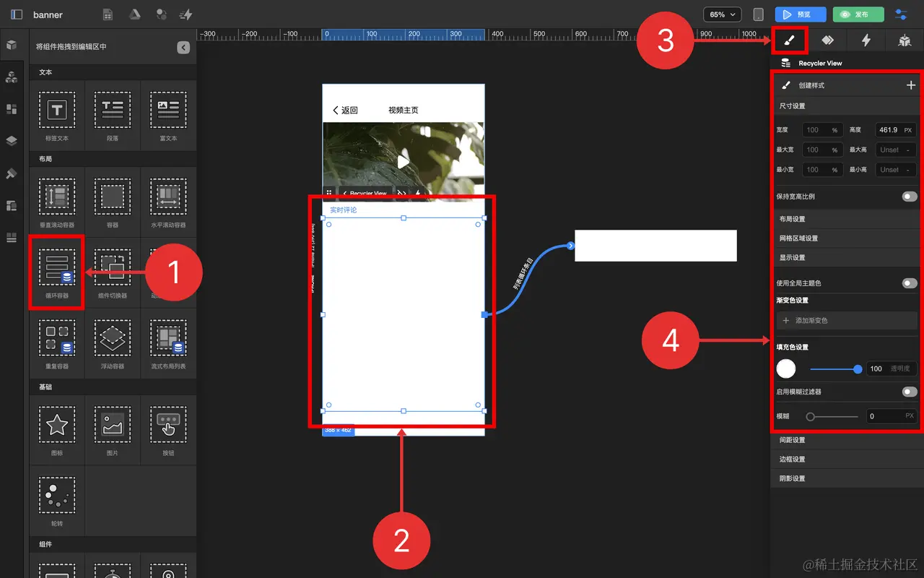The image size is (924, 578).
Task: Select the 图标 star icon component
Action: (x=57, y=430)
